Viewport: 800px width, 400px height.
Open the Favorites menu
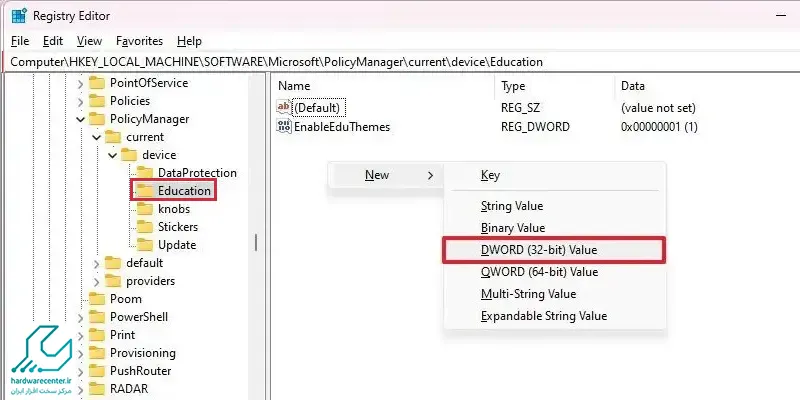coord(139,41)
